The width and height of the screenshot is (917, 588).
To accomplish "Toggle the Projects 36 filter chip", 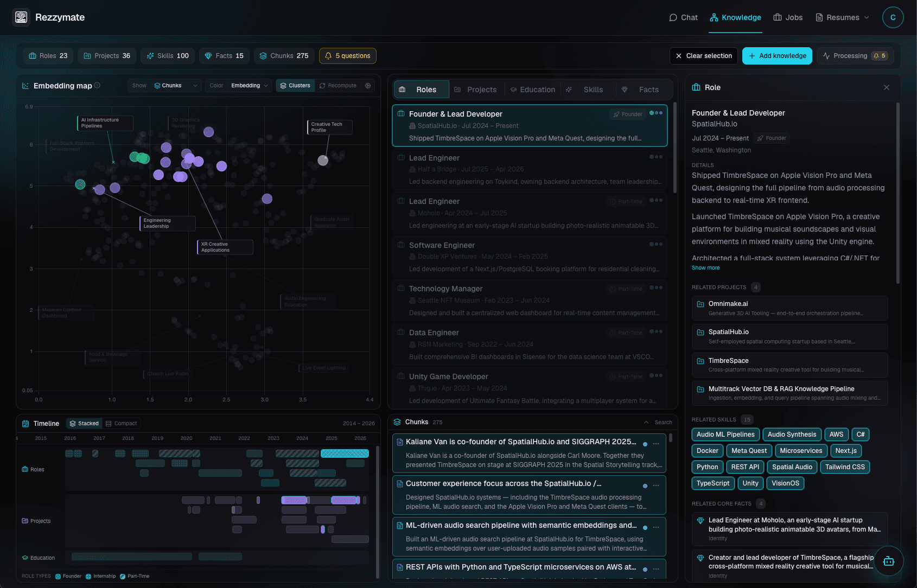I will (x=107, y=56).
